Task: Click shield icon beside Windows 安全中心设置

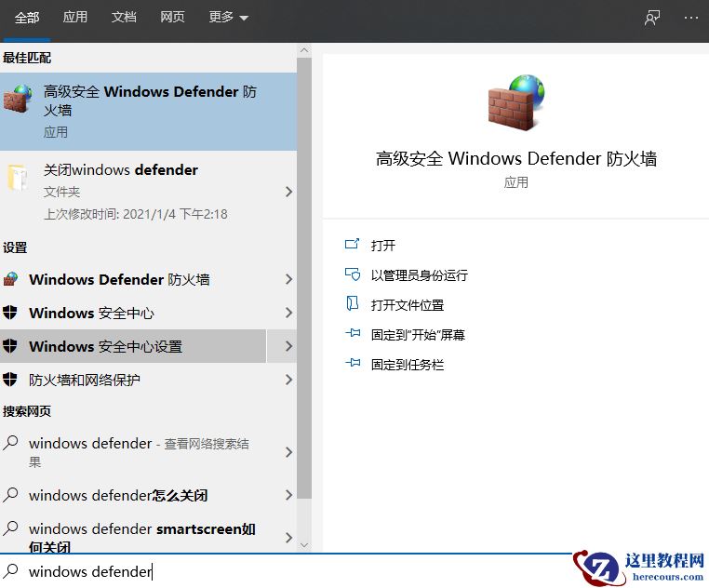Action: (10, 346)
